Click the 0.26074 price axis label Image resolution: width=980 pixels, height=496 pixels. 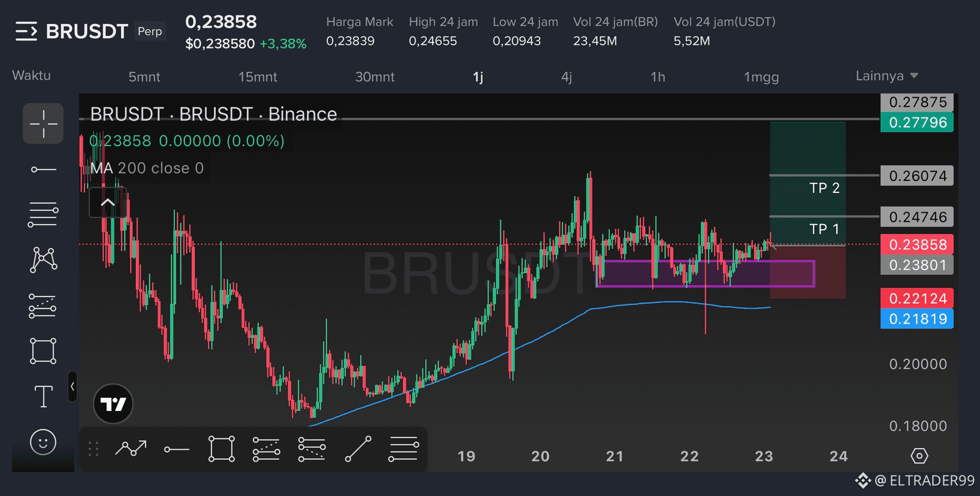click(x=917, y=176)
